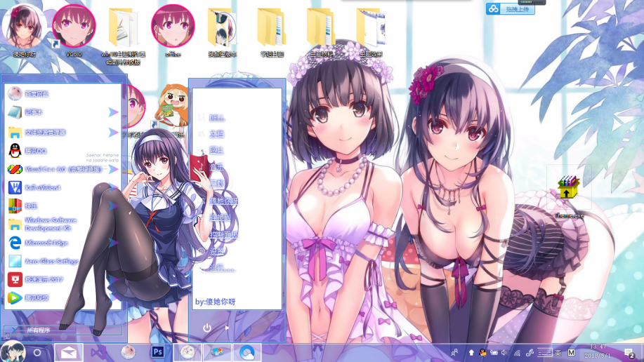
Task: Expand Microsoft Edge jump list arrow
Action: pyautogui.click(x=113, y=243)
